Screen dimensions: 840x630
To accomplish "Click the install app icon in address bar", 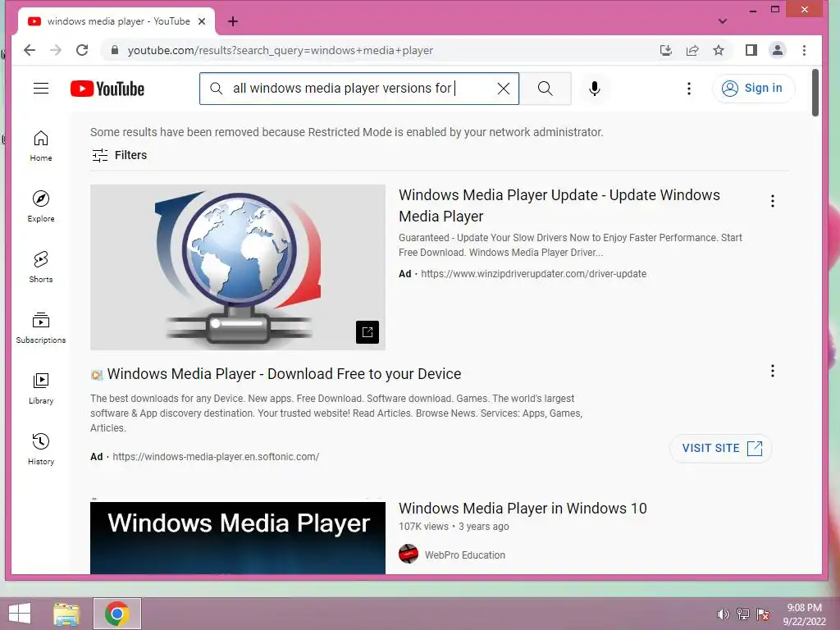I will [665, 50].
